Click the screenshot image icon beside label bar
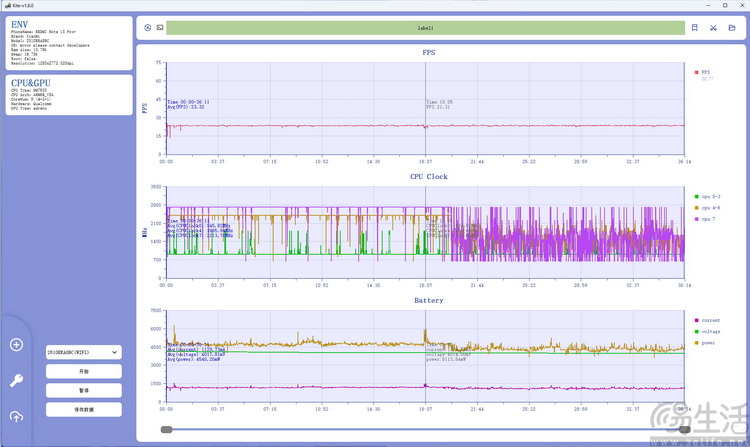The width and height of the screenshot is (750, 447). [x=160, y=28]
